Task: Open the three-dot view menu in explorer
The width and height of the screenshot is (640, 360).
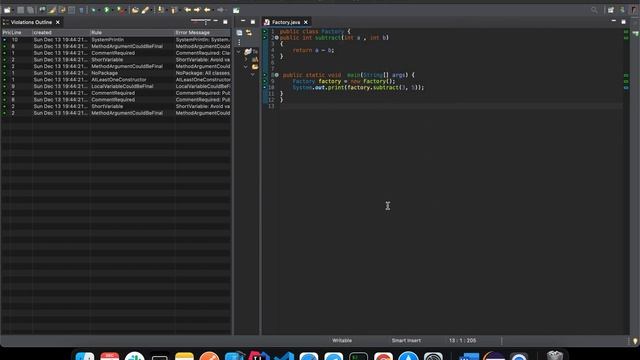Action: 239,42
